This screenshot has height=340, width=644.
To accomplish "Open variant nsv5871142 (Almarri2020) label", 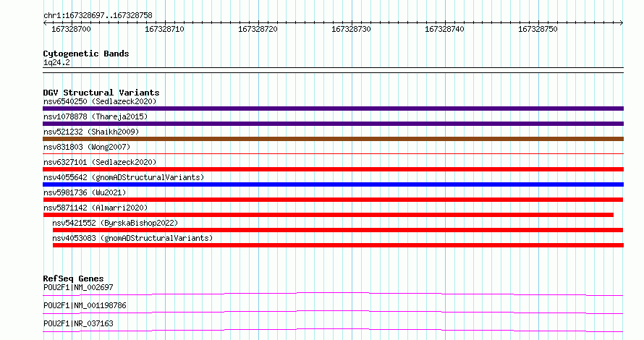I will coord(96,208).
